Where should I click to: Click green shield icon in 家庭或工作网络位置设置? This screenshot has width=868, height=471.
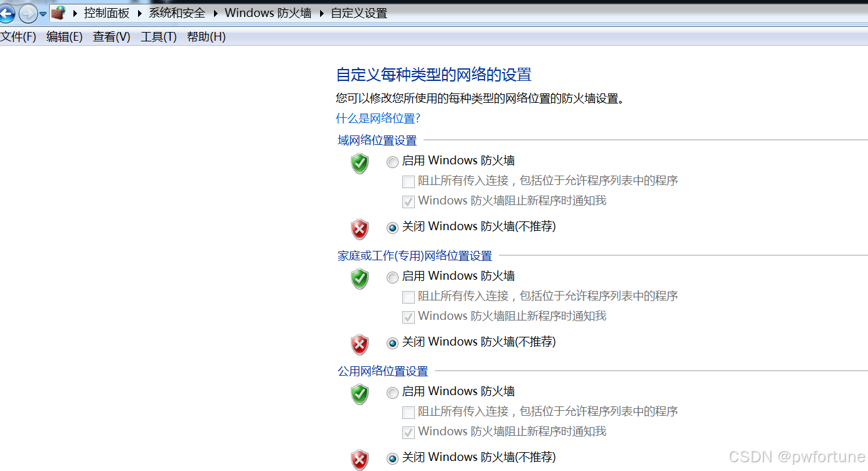coord(360,278)
